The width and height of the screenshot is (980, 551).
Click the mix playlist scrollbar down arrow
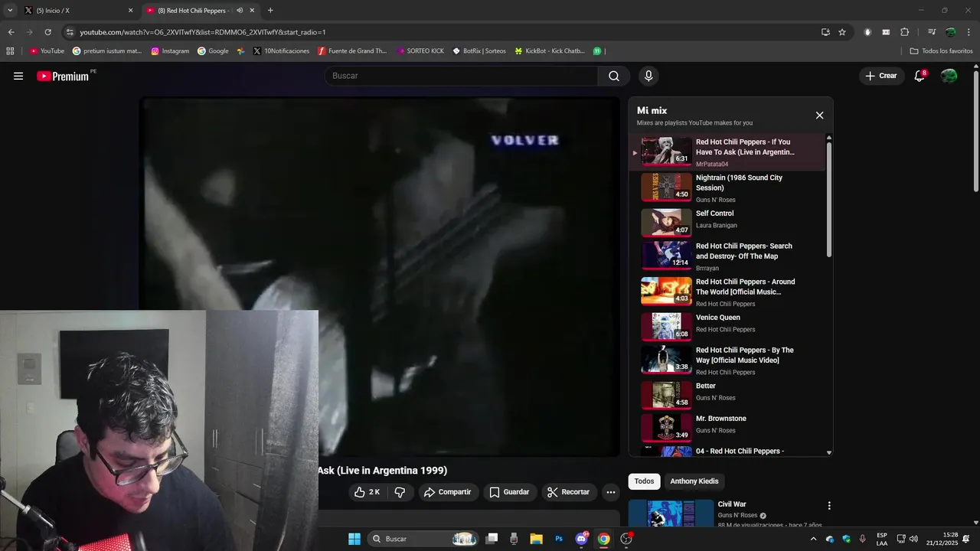tap(828, 452)
